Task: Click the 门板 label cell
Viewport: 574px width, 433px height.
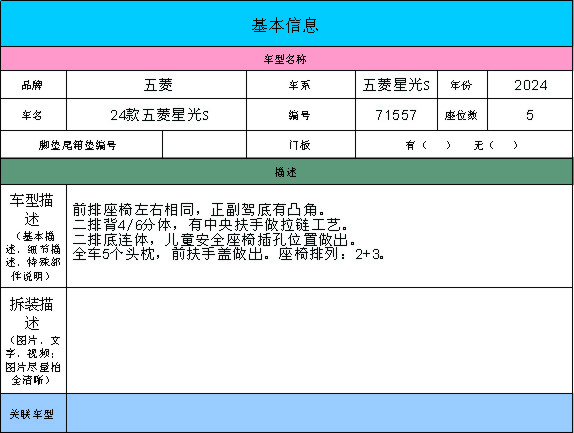Action: (301, 145)
